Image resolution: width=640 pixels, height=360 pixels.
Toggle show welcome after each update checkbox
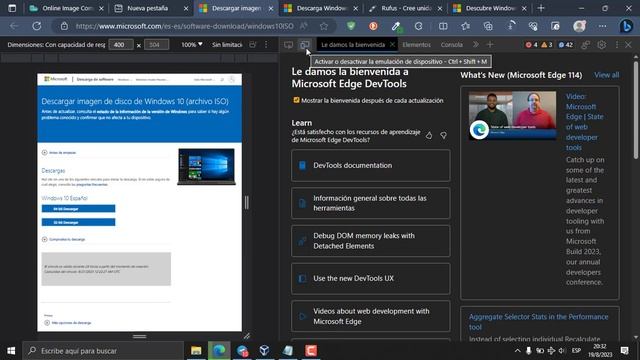tap(296, 100)
